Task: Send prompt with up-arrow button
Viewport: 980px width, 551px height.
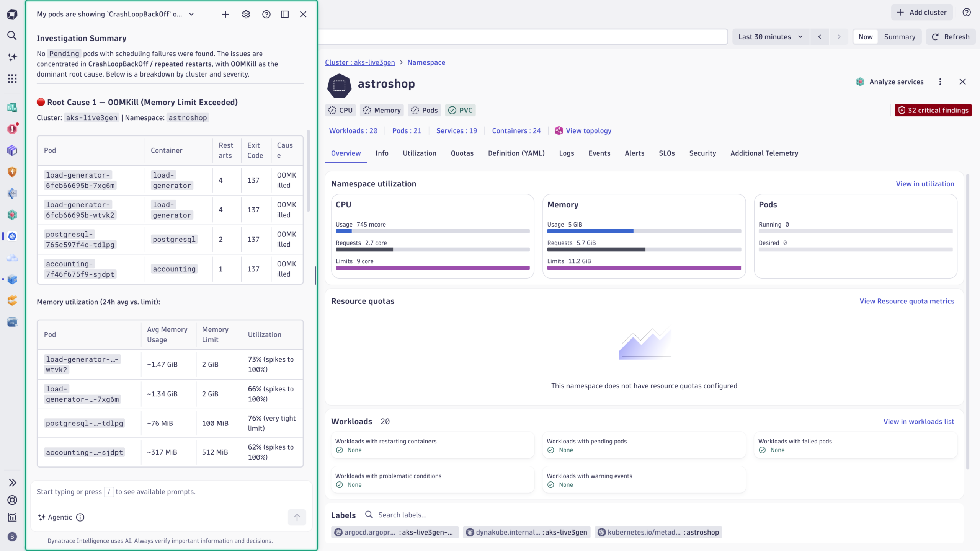Action: click(x=297, y=517)
